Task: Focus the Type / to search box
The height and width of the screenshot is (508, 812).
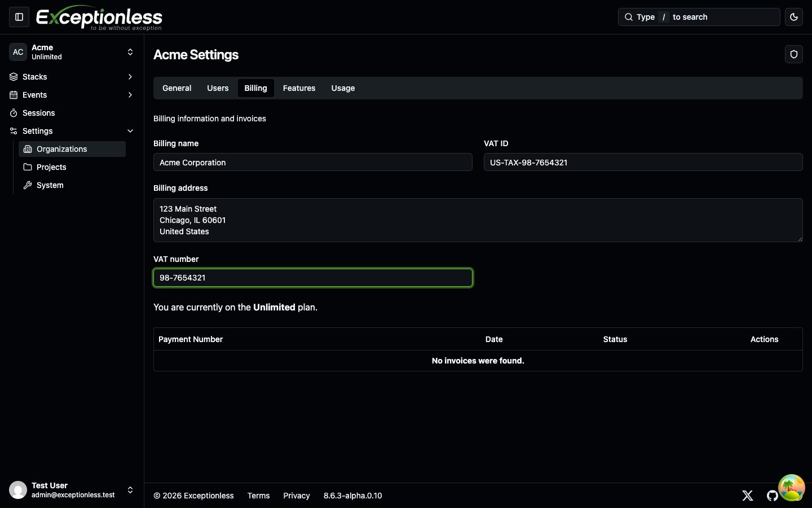Action: 699,17
